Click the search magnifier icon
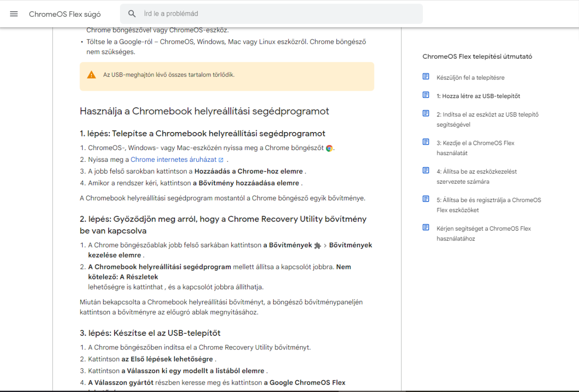The height and width of the screenshot is (392, 579). pyautogui.click(x=132, y=14)
